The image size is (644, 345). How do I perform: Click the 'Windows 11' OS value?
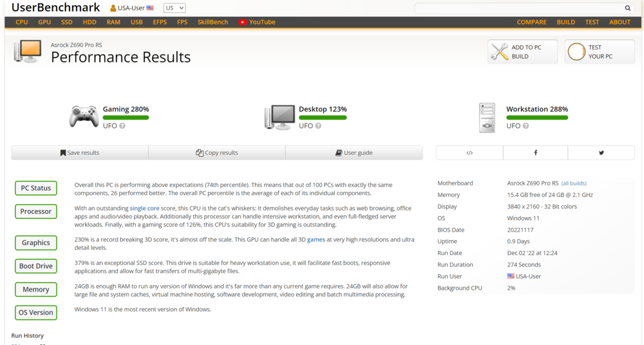[x=523, y=218]
